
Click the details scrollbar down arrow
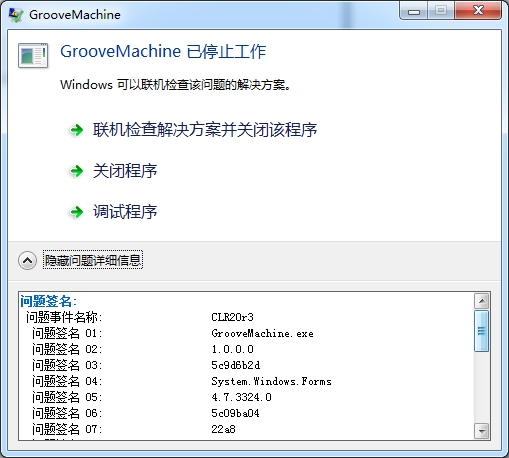[x=482, y=431]
